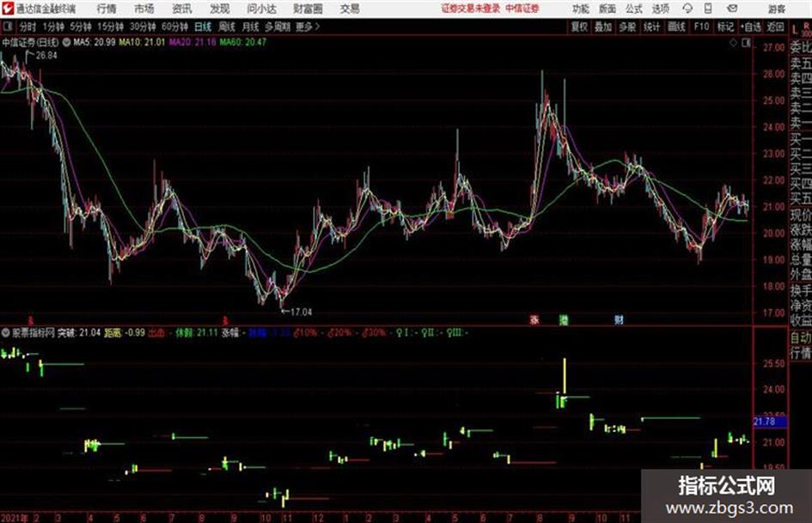Image resolution: width=812 pixels, height=523 pixels.
Task: Switch to the 15分钟 period tab
Action: point(110,27)
